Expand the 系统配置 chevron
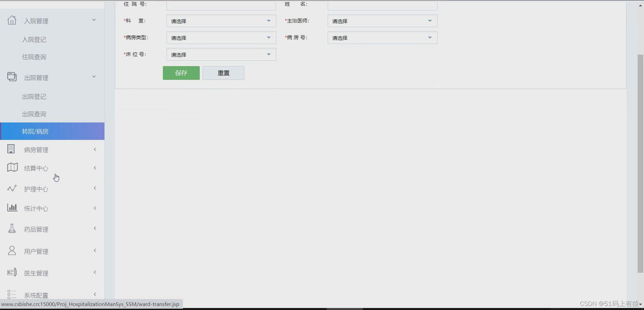 click(x=95, y=294)
